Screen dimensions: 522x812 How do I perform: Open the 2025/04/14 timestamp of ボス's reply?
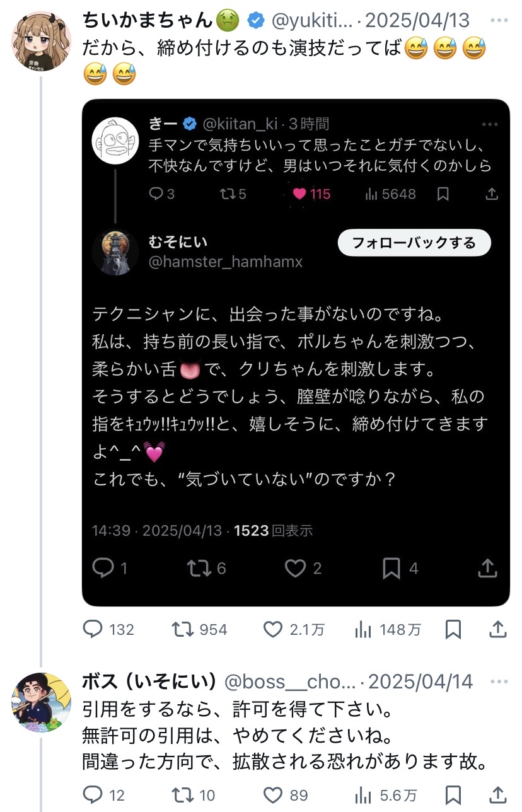[x=420, y=682]
